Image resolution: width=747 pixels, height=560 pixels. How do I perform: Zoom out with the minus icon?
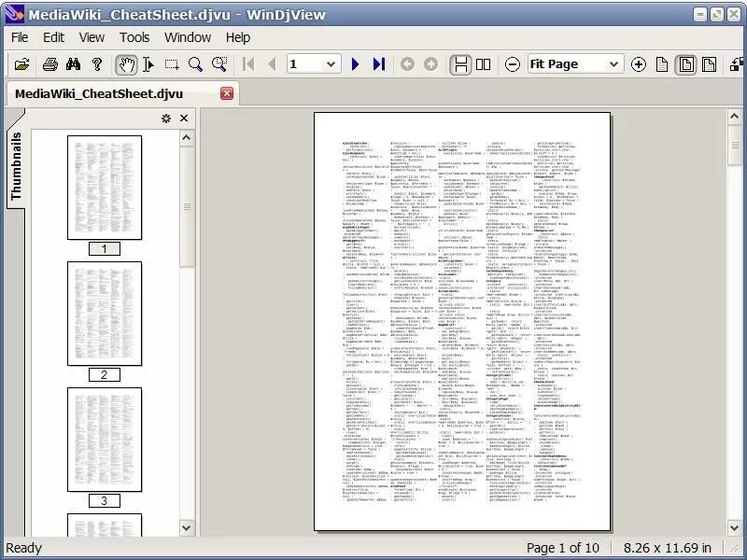coord(512,64)
